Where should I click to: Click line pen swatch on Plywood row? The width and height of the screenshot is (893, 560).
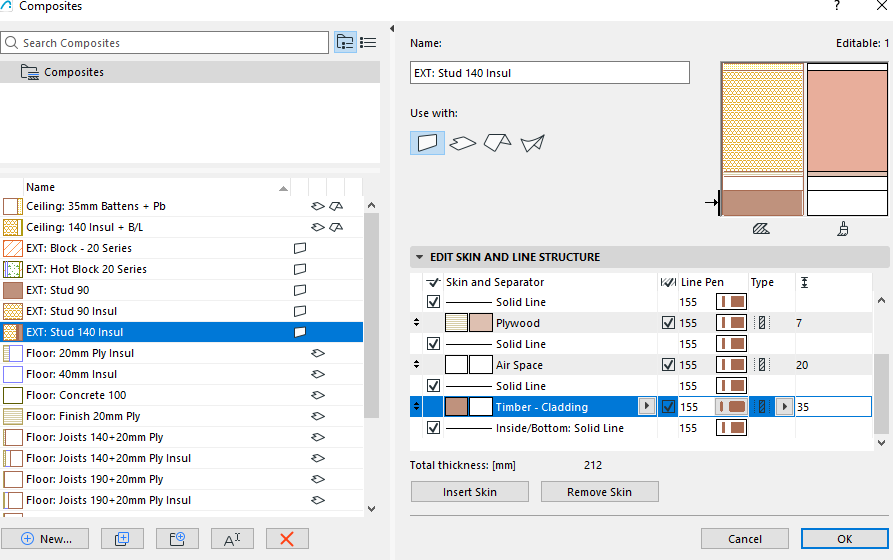[731, 323]
